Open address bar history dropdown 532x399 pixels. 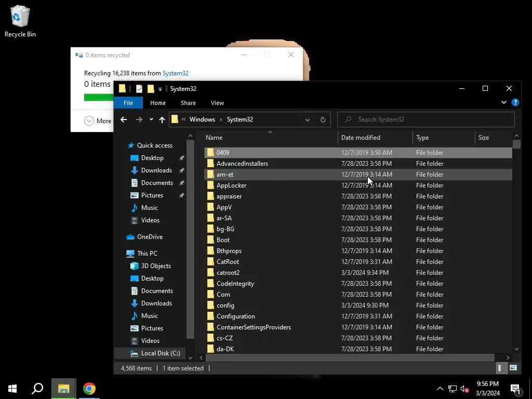(x=308, y=120)
